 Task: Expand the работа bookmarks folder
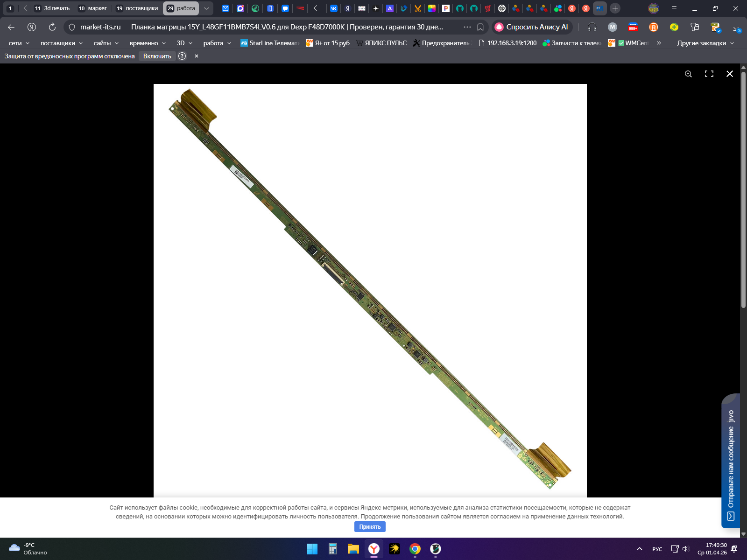point(217,43)
